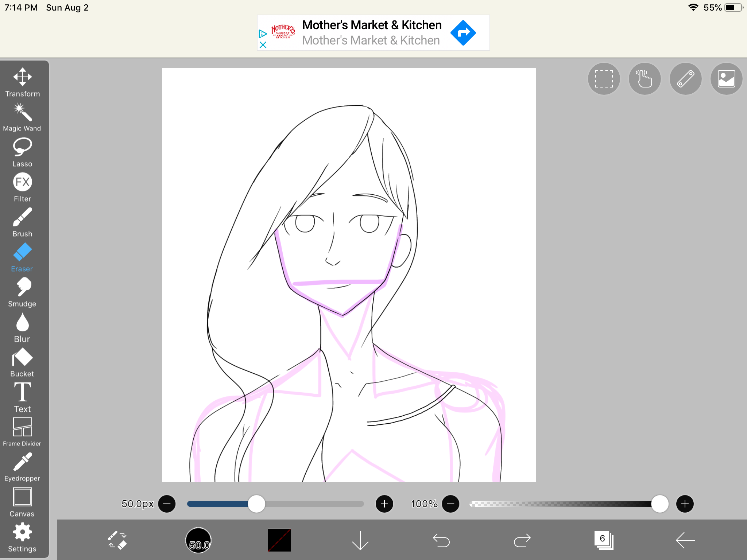Viewport: 747px width, 560px height.
Task: Increase eraser thickness with plus button
Action: [x=384, y=504]
